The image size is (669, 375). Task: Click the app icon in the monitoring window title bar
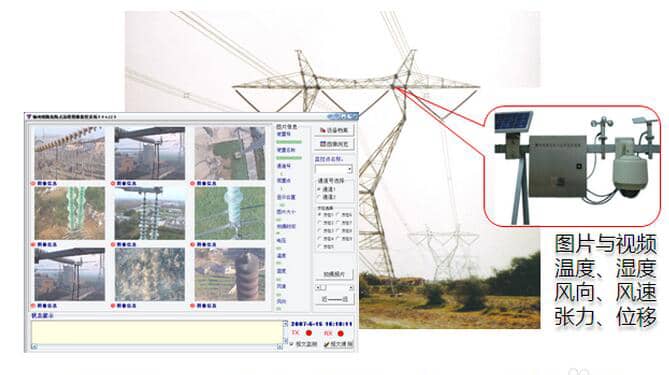(29, 116)
